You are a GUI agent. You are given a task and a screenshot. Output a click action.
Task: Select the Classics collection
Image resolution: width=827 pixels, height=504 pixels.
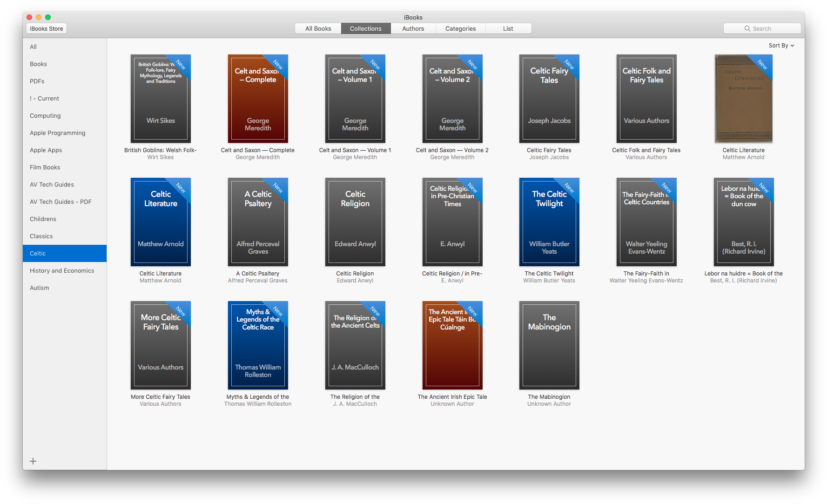(x=41, y=236)
